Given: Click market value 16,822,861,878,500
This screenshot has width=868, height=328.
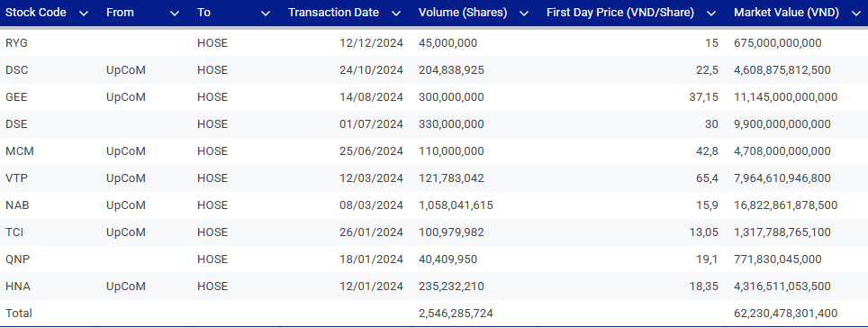Looking at the screenshot, I should click(785, 205).
